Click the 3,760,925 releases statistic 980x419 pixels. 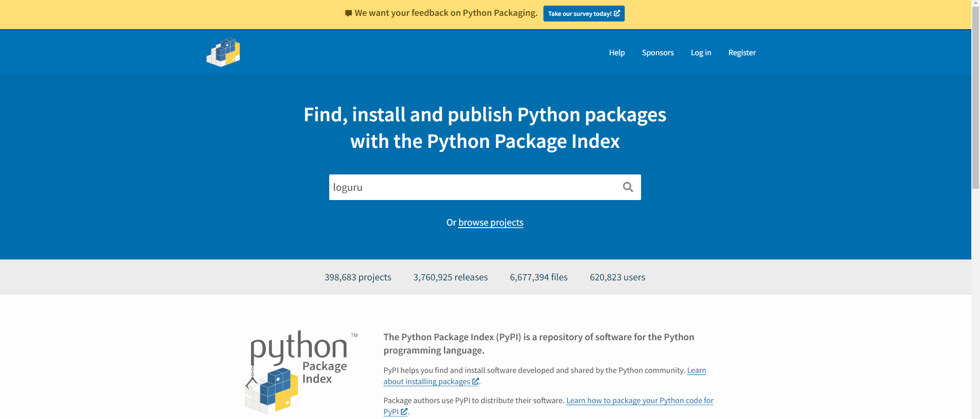(x=450, y=277)
